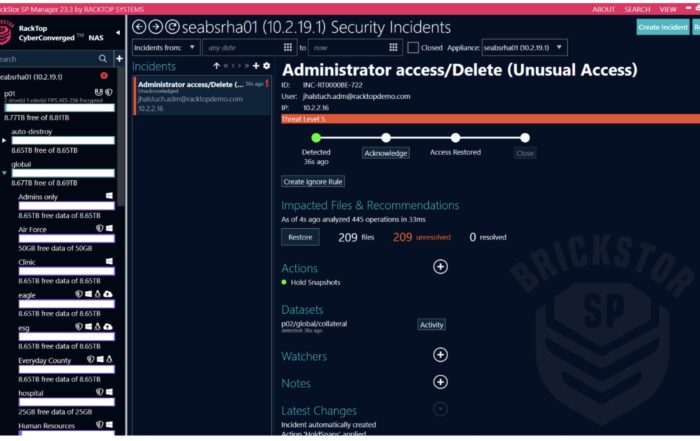Go forward with the right arrow button
700x441 pixels.
click(x=155, y=27)
